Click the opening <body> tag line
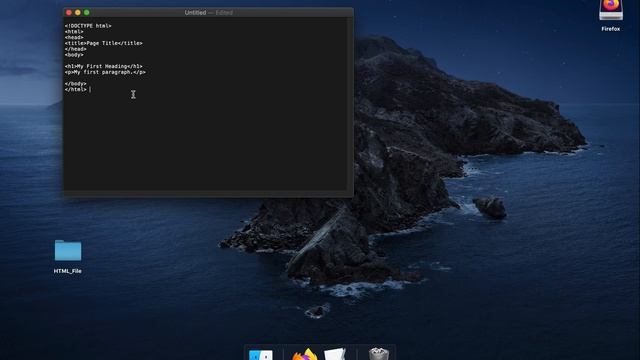This screenshot has width=640, height=360. (x=74, y=55)
